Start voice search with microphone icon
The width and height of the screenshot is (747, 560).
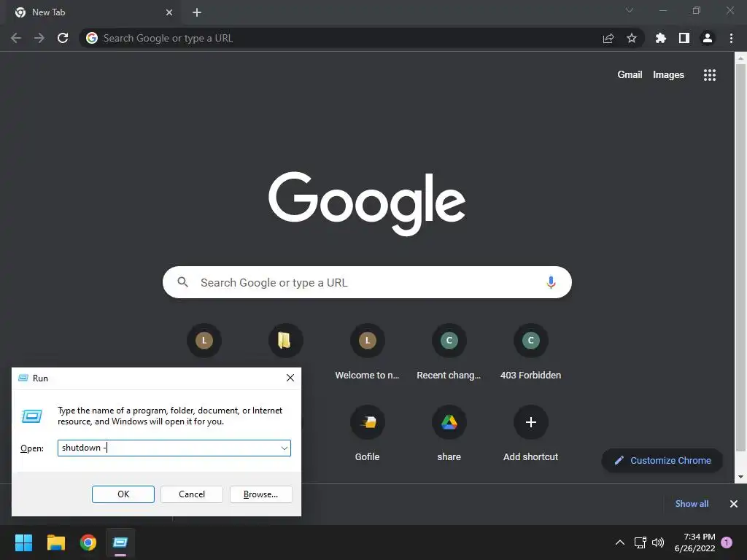tap(551, 282)
